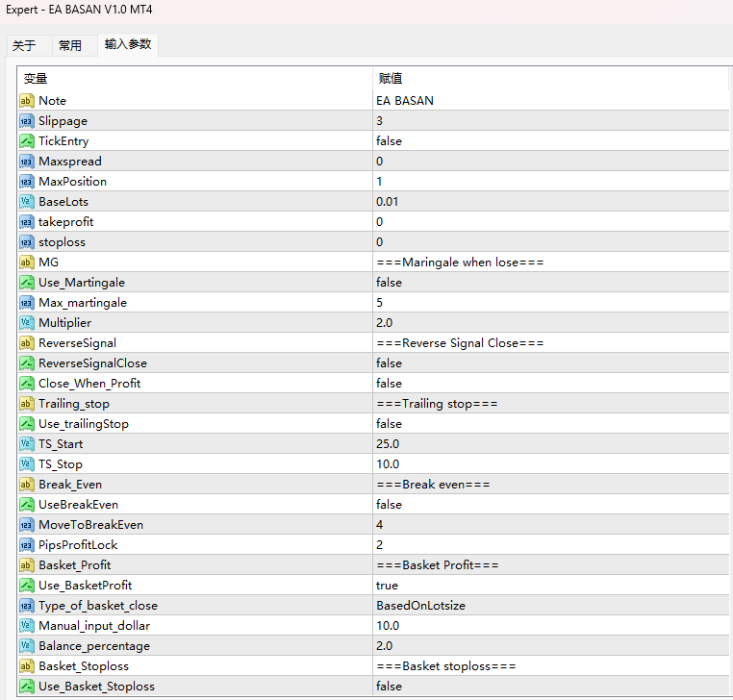The height and width of the screenshot is (700, 733).
Task: Click the ===Basket stoploss=== value
Action: 446,666
